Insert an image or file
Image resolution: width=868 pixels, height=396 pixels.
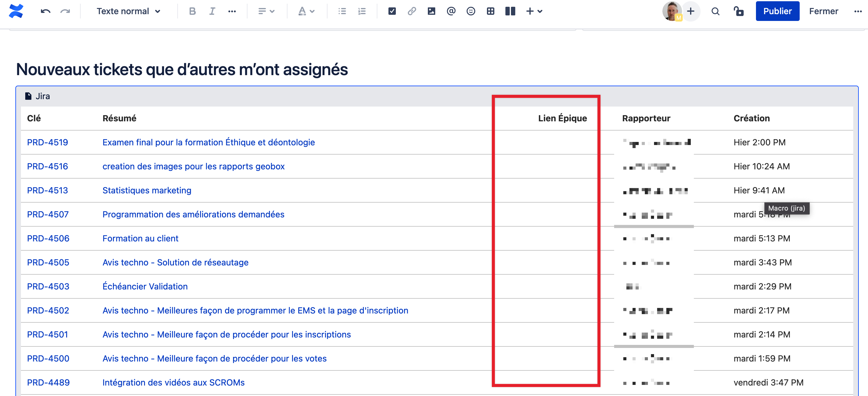(x=431, y=11)
